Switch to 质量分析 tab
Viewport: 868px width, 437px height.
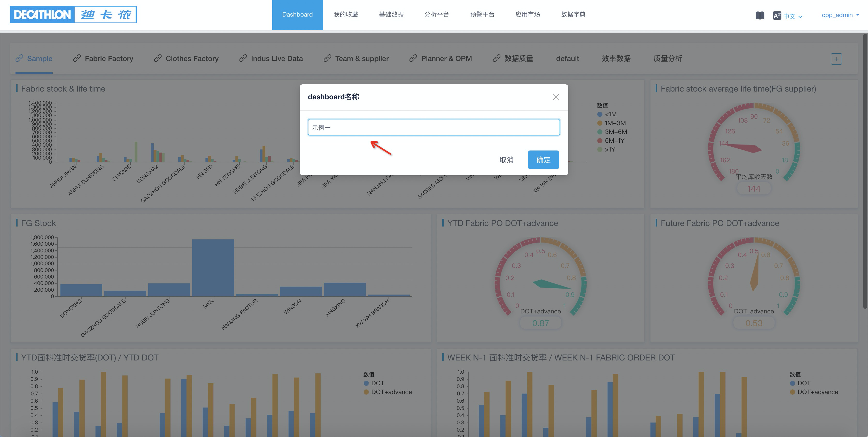(668, 58)
